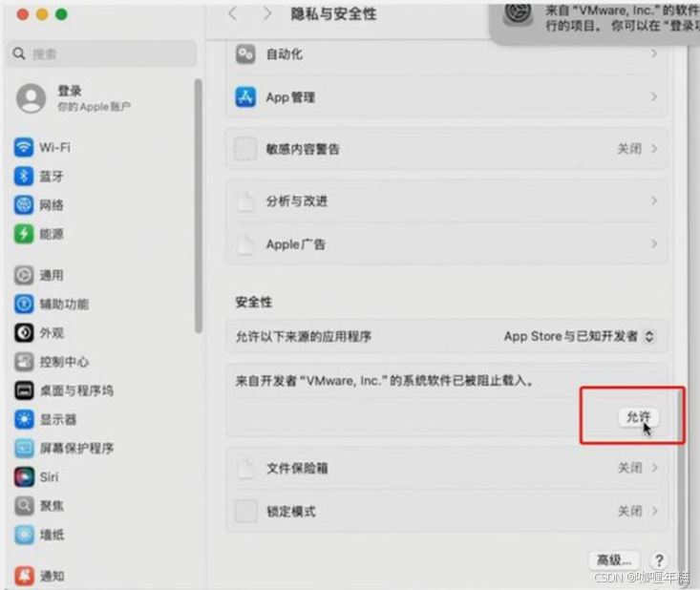Open Siri settings icon in sidebar
This screenshot has height=590, width=700.
click(23, 476)
